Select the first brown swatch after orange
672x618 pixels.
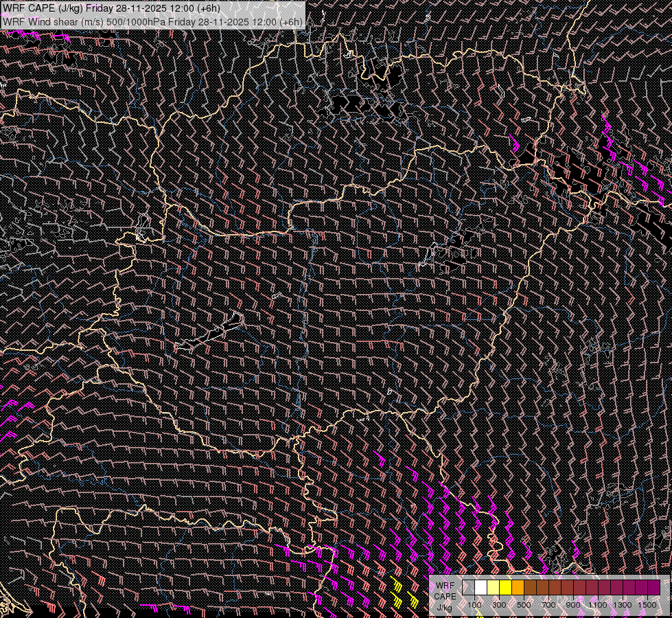point(531,587)
